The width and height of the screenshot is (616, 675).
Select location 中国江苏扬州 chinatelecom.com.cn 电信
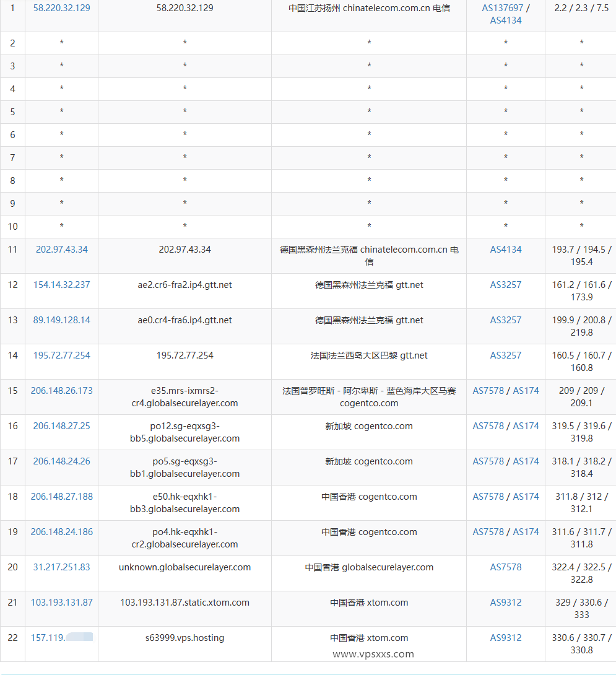[x=369, y=8]
